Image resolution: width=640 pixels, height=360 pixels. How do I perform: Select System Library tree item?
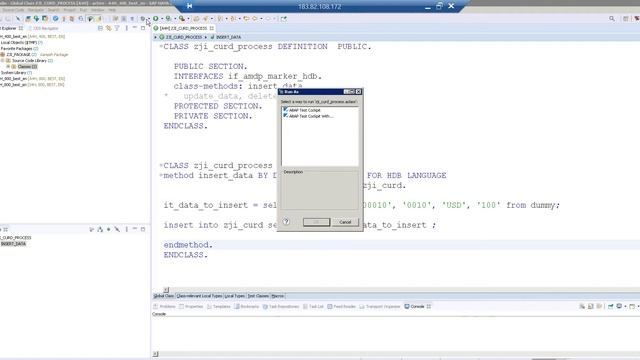pos(16,73)
